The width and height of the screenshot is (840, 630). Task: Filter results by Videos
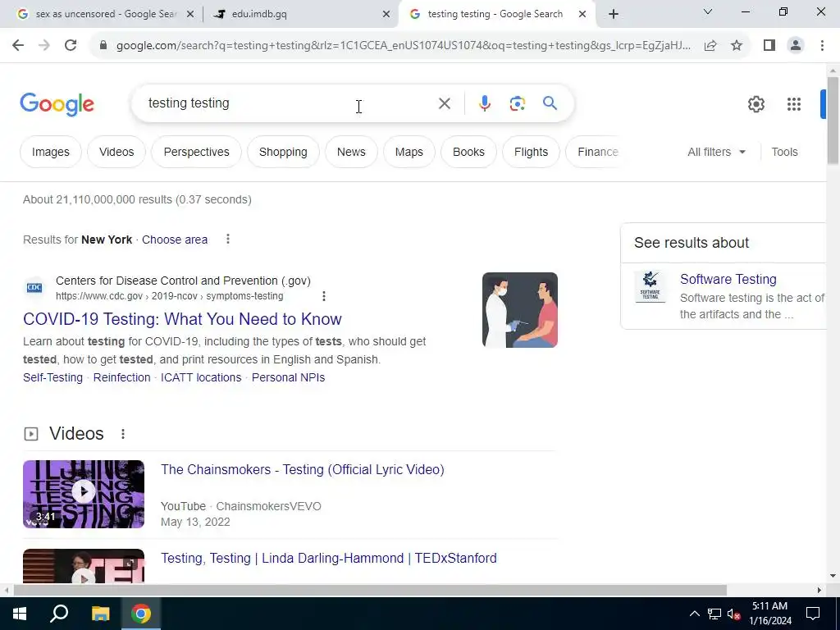click(x=116, y=152)
